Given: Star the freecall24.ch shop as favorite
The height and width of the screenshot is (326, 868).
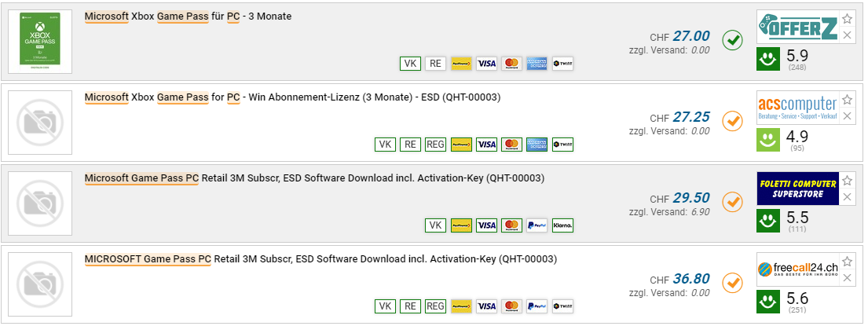Looking at the screenshot, I should [x=847, y=261].
